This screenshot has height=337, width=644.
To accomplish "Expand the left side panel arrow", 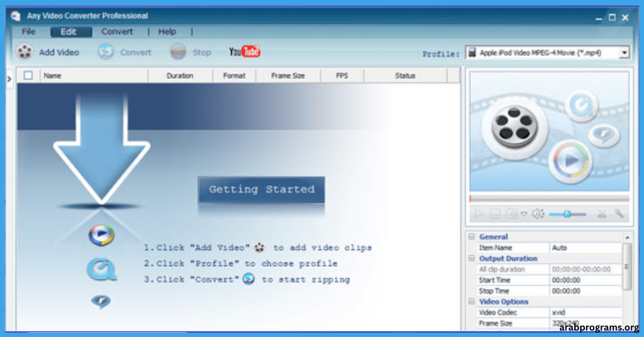I will click(9, 79).
